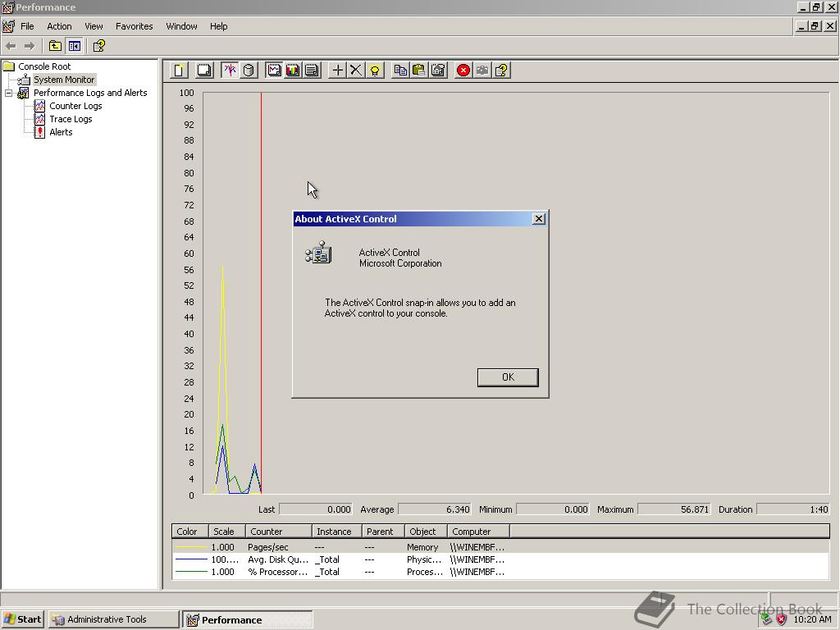Select View Current Activity icon

pos(230,71)
